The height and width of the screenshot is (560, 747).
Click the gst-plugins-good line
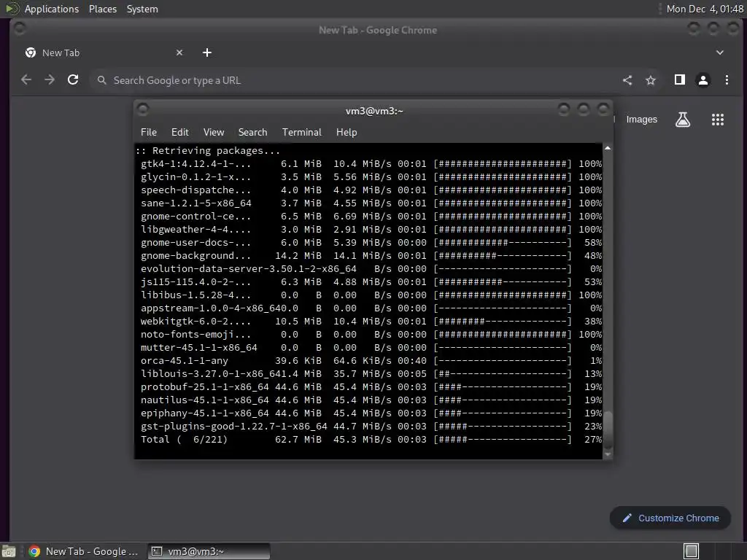[371, 426]
